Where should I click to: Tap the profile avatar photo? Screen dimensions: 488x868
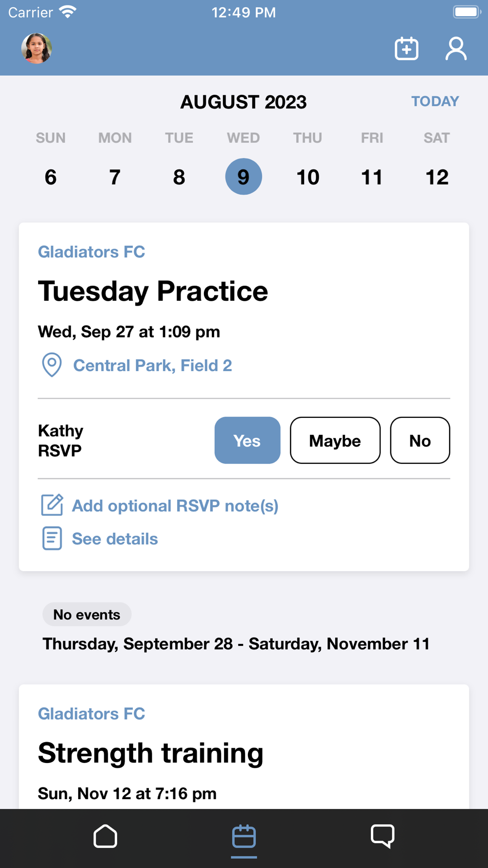pos(37,48)
